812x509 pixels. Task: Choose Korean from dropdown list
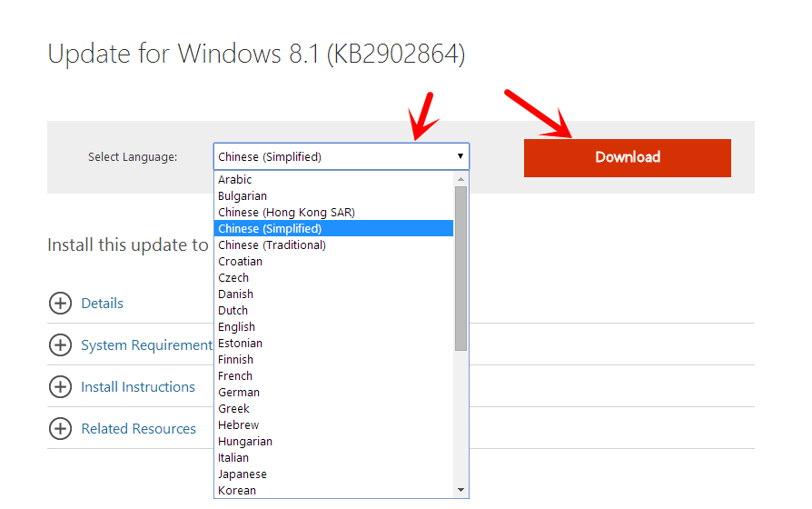point(333,490)
